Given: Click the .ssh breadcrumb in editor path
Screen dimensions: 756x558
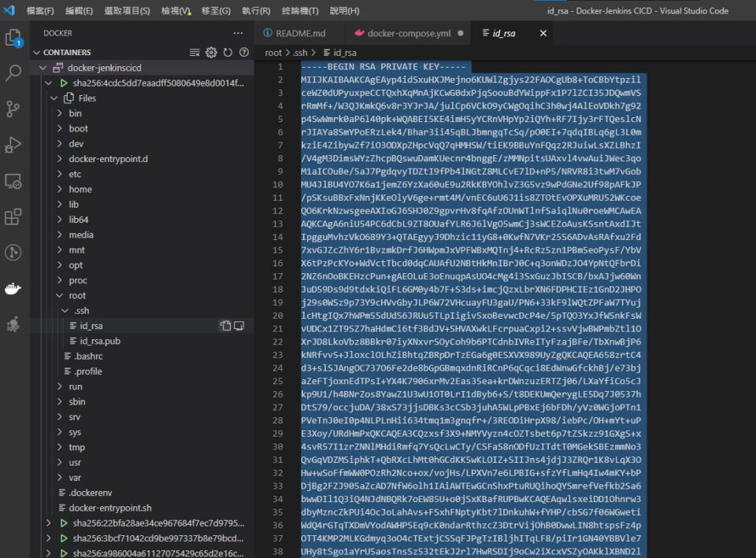Looking at the screenshot, I should 301,53.
